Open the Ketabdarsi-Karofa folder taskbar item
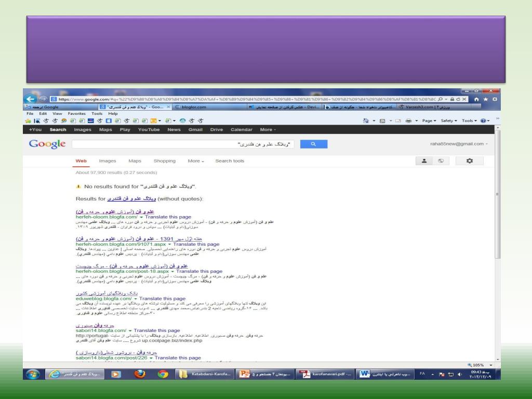 point(205,374)
